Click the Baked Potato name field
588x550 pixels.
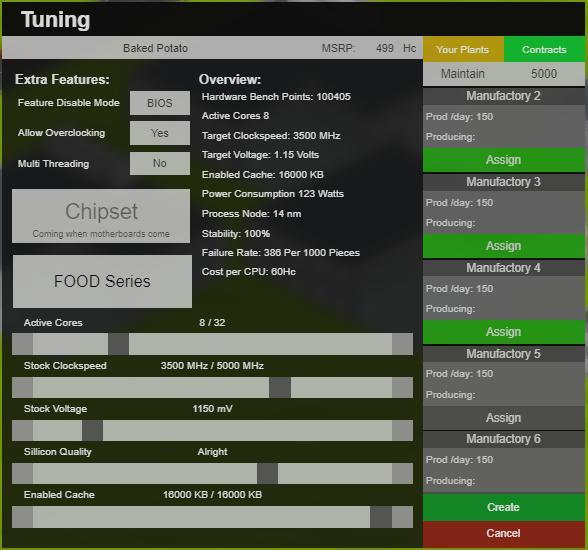point(155,48)
